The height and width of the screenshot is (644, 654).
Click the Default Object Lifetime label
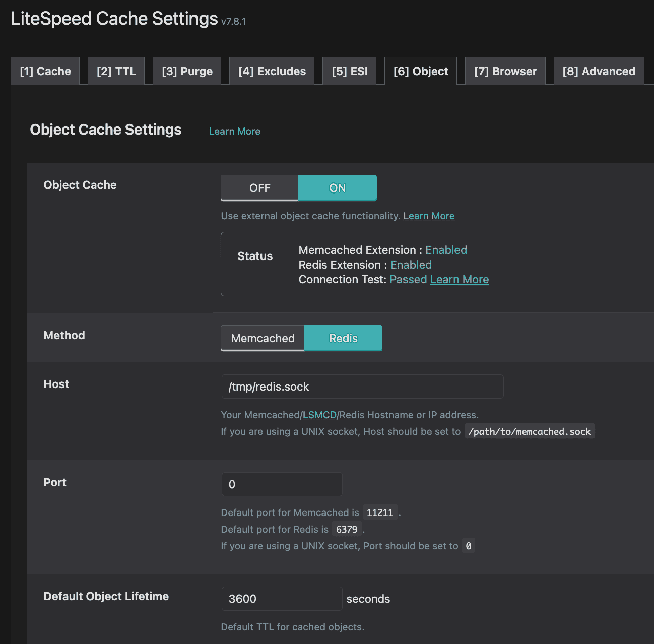point(106,596)
